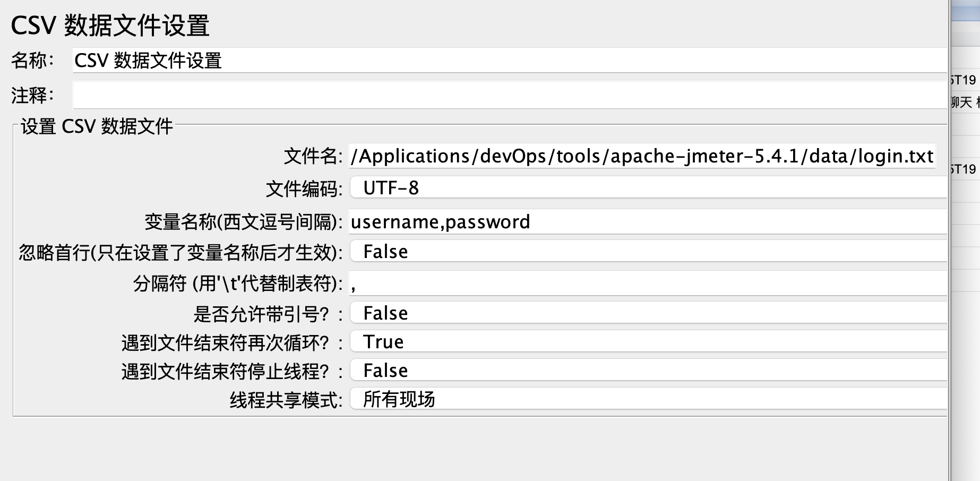
Task: Click the 线程共享模式 label
Action: (286, 400)
